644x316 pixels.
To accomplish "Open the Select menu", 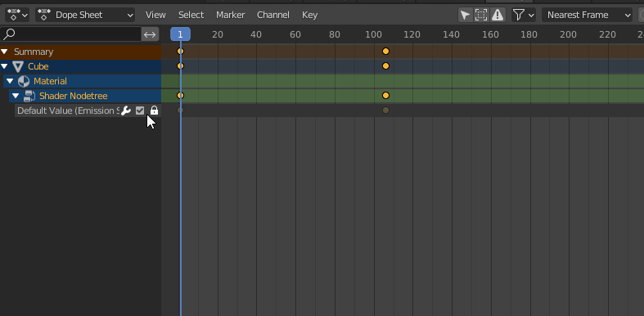I will pos(191,16).
